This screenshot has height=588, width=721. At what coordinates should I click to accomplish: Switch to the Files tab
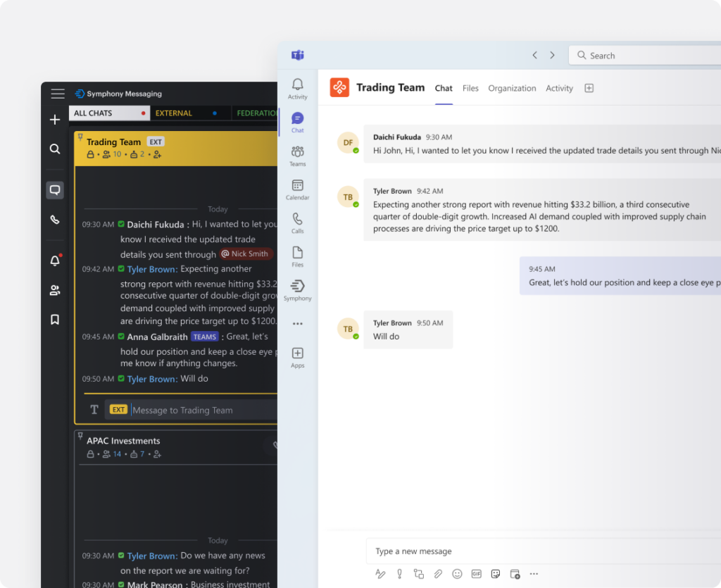tap(470, 88)
